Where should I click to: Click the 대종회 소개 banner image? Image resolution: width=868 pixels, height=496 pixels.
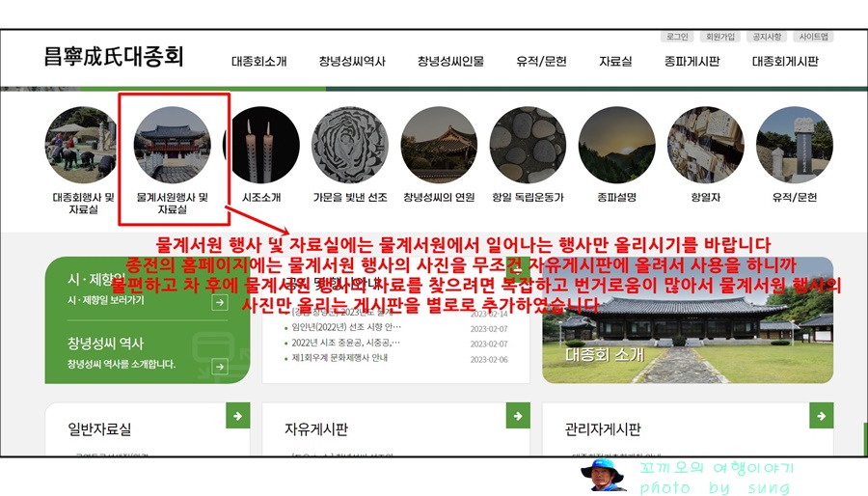[688, 320]
